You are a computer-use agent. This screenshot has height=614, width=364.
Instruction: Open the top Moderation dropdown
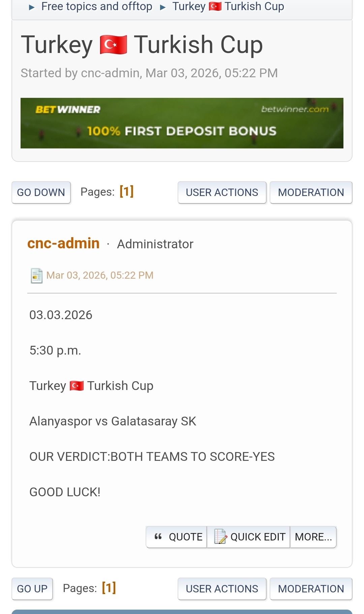[x=311, y=192]
